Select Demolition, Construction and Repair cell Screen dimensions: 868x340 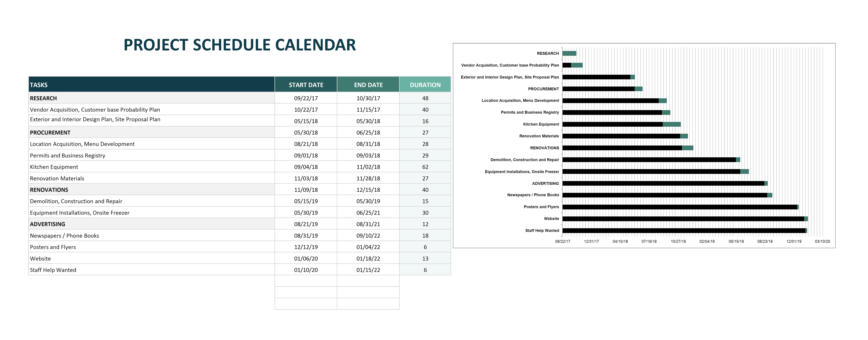[152, 201]
